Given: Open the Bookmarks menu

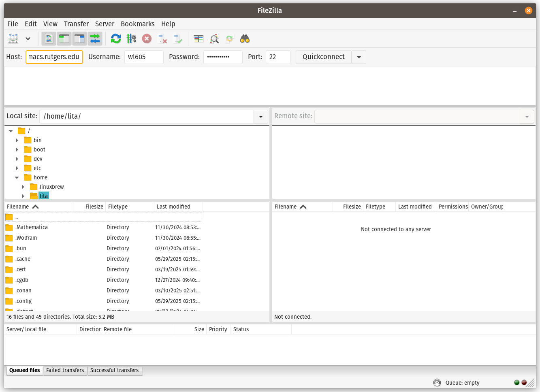Looking at the screenshot, I should pyautogui.click(x=138, y=24).
